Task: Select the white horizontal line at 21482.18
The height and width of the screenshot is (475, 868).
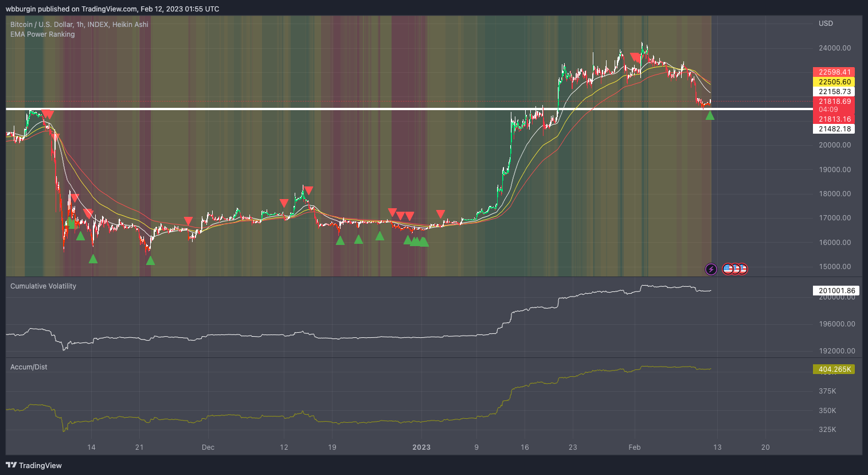Action: tap(409, 108)
